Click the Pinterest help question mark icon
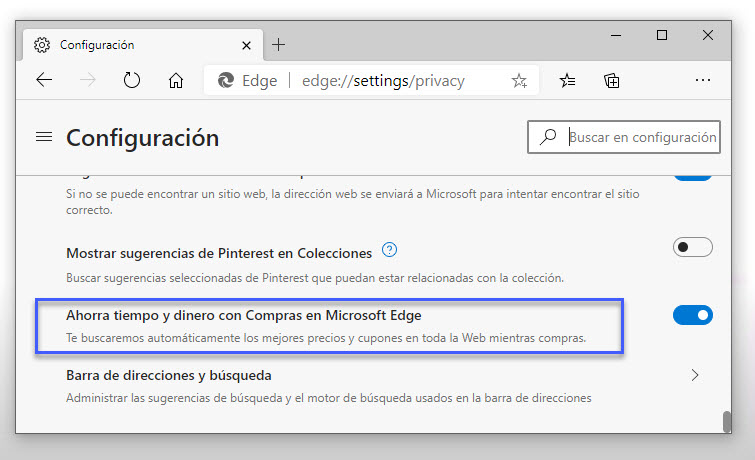This screenshot has width=755, height=460. pos(390,251)
